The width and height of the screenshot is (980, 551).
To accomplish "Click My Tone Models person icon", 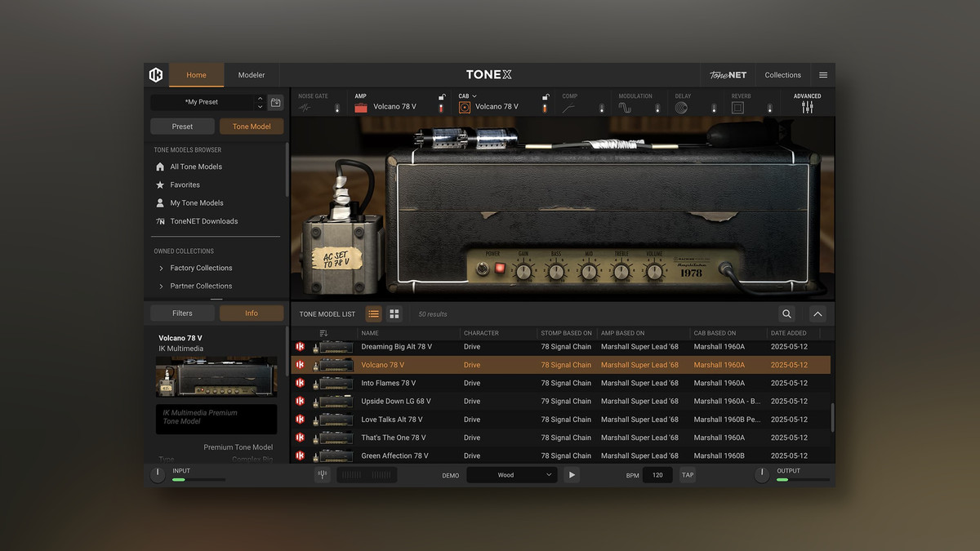I will [160, 202].
